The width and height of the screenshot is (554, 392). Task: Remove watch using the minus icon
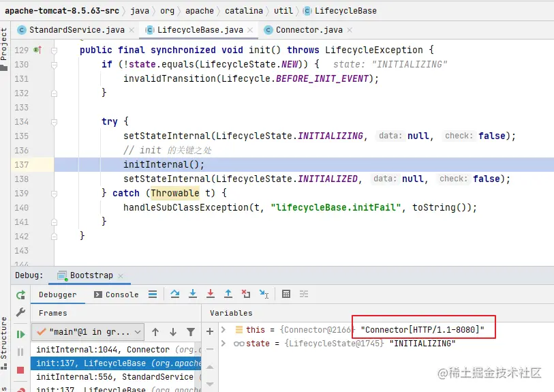pos(210,349)
